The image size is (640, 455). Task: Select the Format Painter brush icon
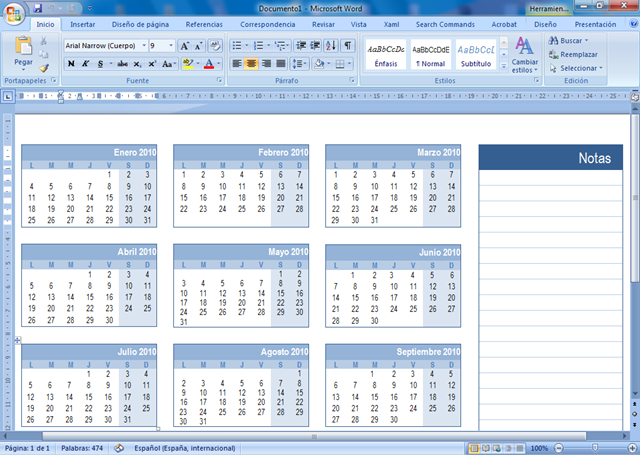[44, 68]
